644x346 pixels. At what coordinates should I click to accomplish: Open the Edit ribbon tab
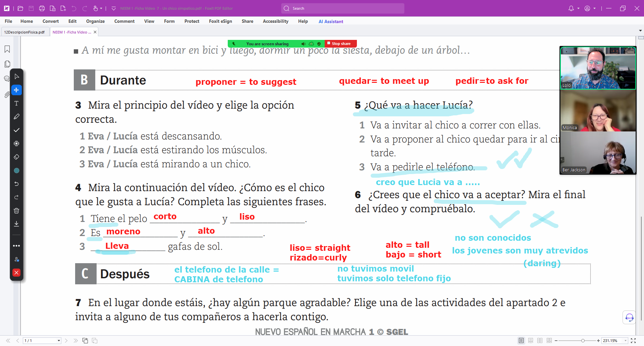[72, 21]
